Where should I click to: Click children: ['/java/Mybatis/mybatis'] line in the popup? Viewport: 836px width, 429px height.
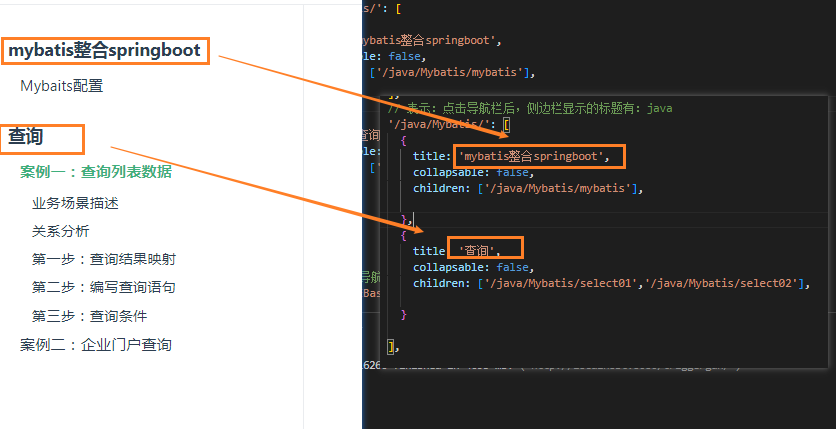526,188
